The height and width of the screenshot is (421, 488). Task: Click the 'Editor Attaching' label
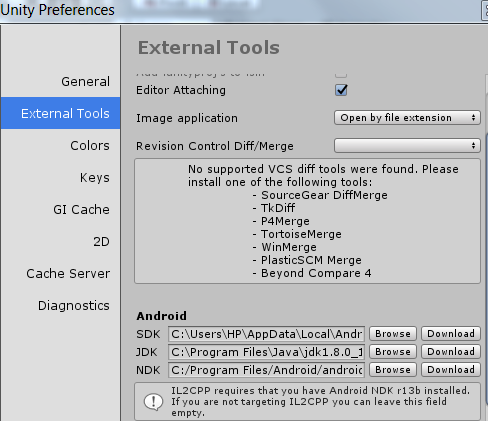[x=181, y=90]
